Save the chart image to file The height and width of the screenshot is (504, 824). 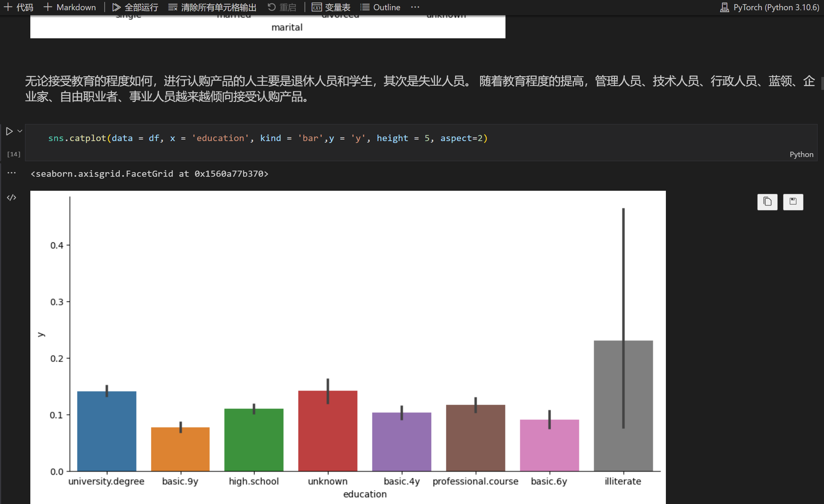click(x=793, y=202)
